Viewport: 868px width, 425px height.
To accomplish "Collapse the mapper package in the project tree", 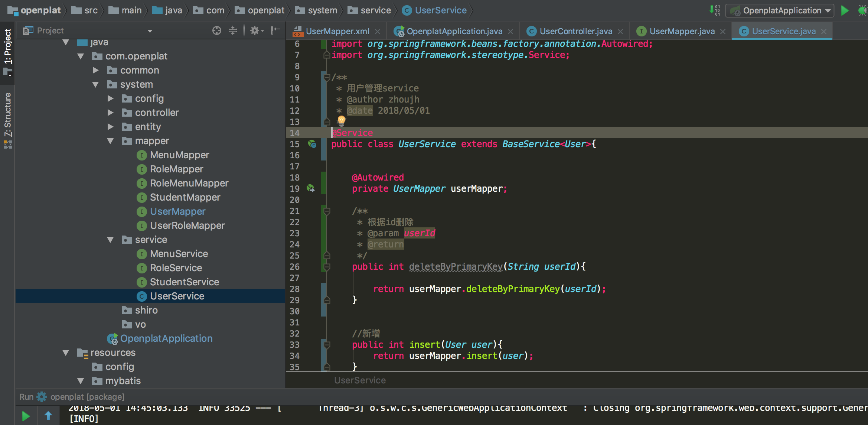I will click(x=110, y=141).
